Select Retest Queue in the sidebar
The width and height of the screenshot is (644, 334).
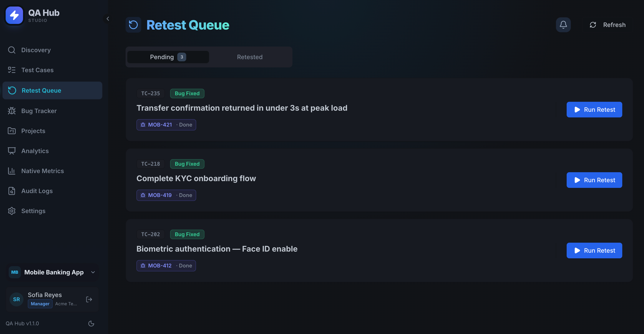pyautogui.click(x=52, y=90)
